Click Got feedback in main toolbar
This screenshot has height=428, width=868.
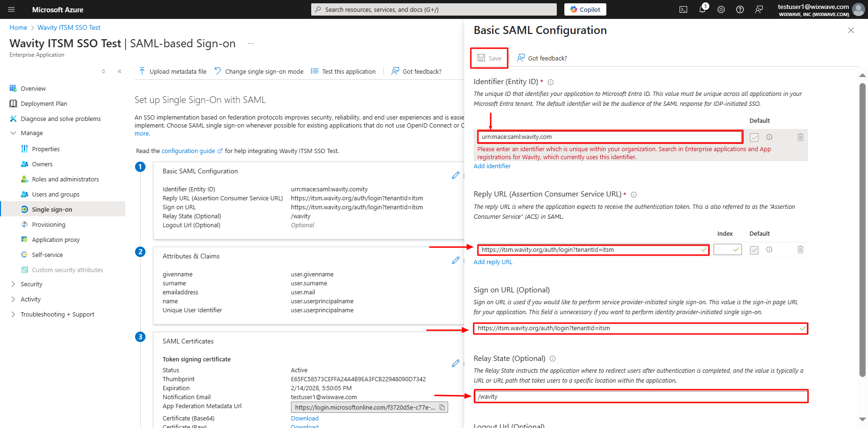point(417,71)
